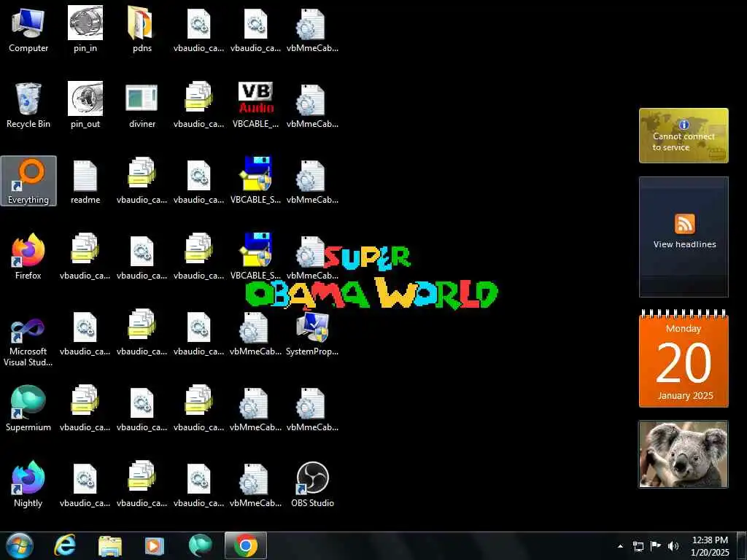Open the pdns folder
The image size is (747, 560).
click(142, 29)
